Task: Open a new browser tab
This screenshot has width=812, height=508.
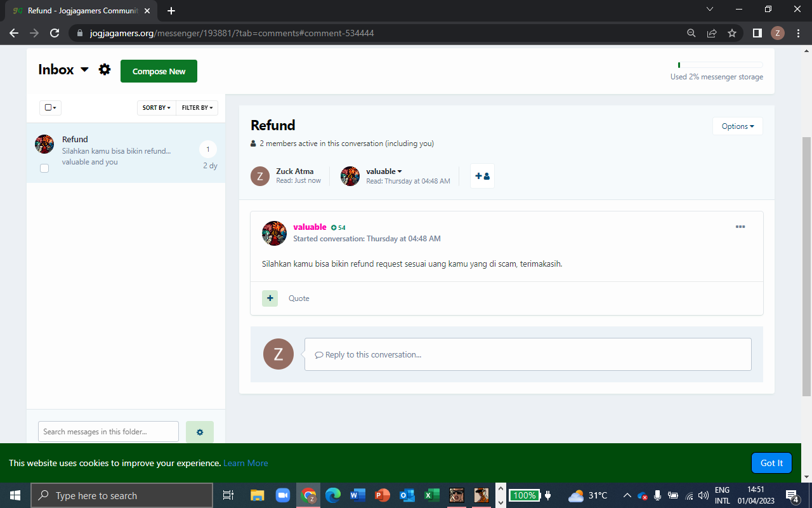Action: pos(171,11)
